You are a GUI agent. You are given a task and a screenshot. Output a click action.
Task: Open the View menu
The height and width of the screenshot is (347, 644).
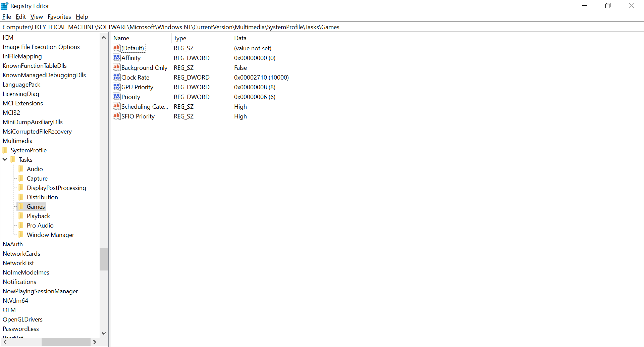tap(37, 16)
